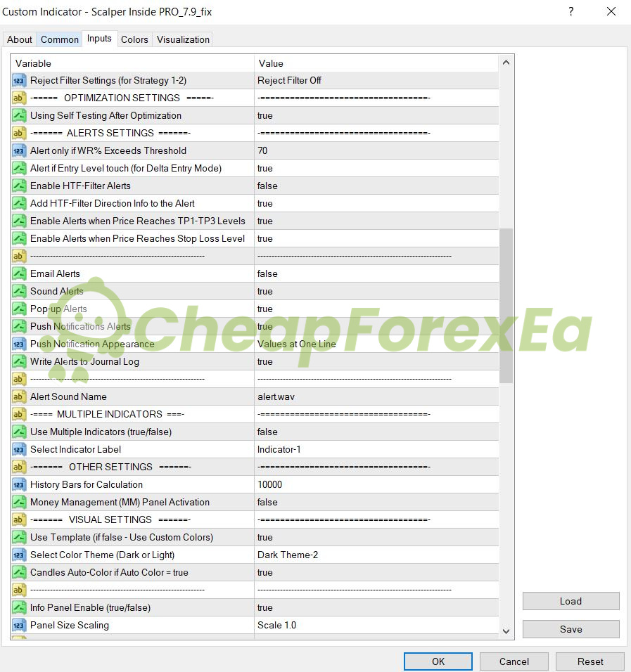Click the icon beside Alert Sound Name
631x672 pixels.
pos(18,397)
